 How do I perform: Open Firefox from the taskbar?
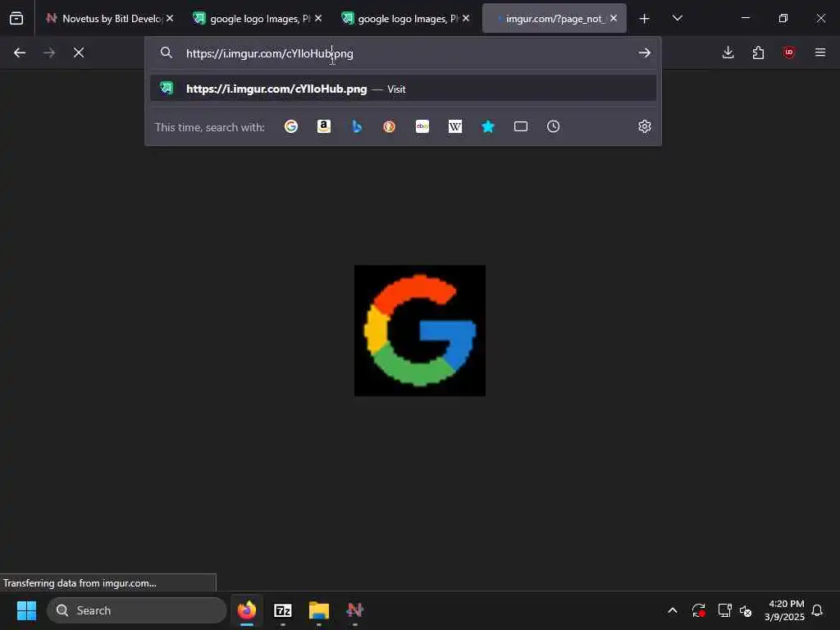[x=247, y=610]
